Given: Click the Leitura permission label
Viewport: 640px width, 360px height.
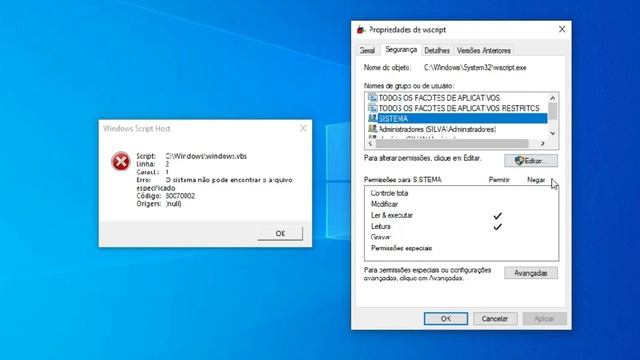Looking at the screenshot, I should coord(380,226).
